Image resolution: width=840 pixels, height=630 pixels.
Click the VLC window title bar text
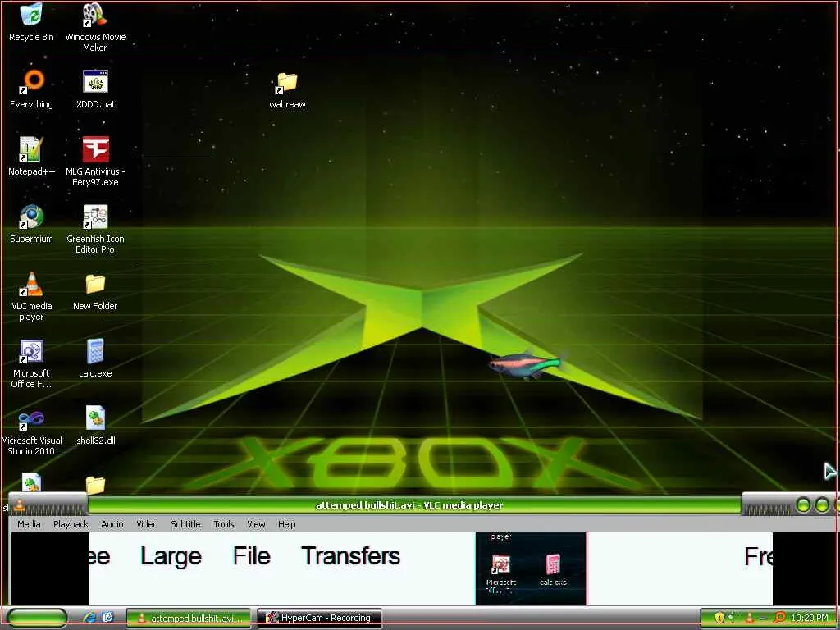coord(410,505)
